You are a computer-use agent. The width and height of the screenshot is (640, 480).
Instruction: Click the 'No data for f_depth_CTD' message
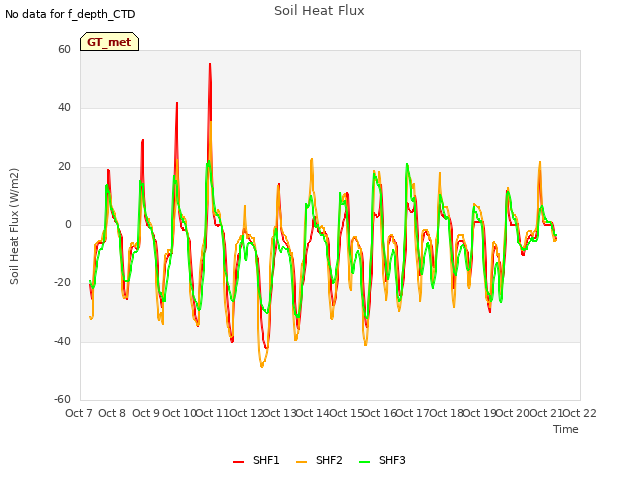(x=70, y=14)
